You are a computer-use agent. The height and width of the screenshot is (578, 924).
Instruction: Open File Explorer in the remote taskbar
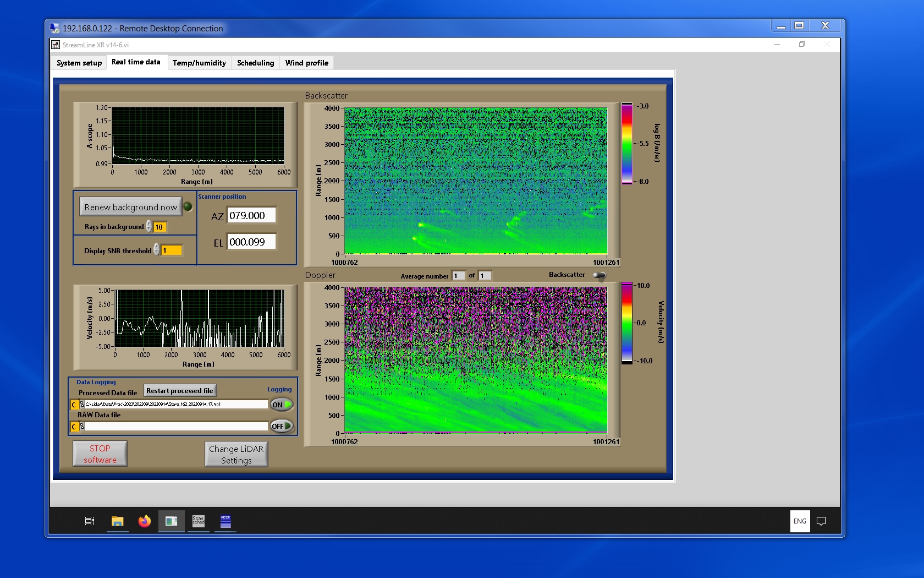[118, 521]
